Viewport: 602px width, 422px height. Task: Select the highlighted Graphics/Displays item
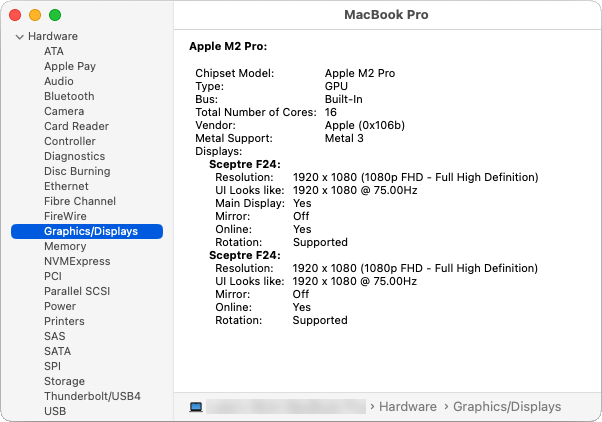[x=90, y=231]
